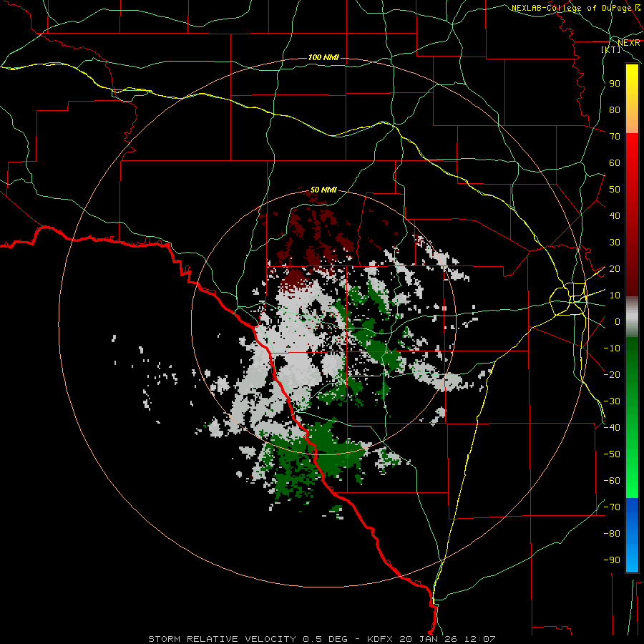Screen dimensions: 644x644
Task: Click the 50 NMI range ring label
Action: click(323, 190)
